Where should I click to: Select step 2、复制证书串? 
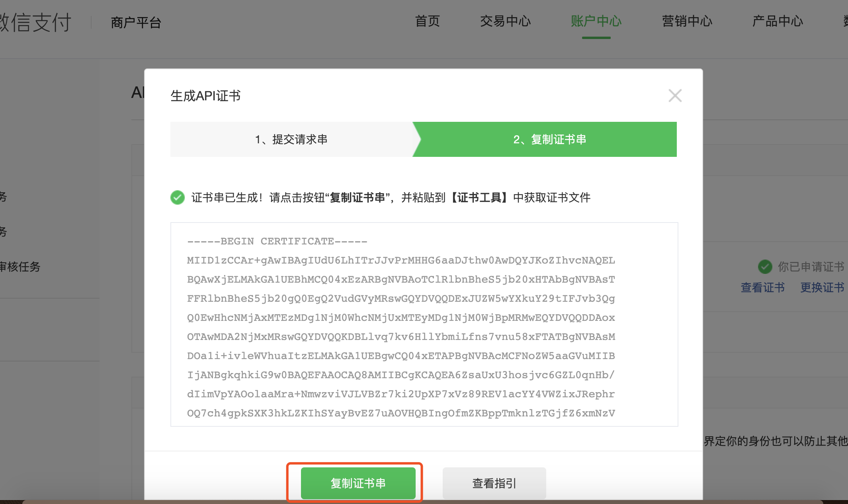click(x=549, y=139)
